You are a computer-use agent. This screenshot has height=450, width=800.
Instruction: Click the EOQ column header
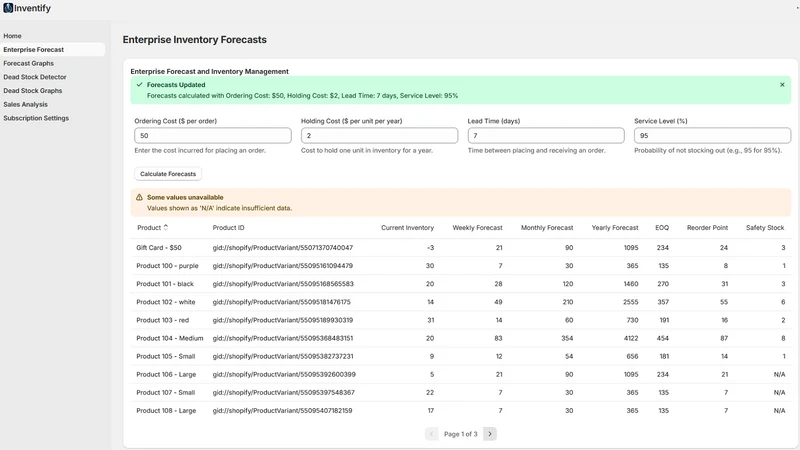pyautogui.click(x=662, y=228)
